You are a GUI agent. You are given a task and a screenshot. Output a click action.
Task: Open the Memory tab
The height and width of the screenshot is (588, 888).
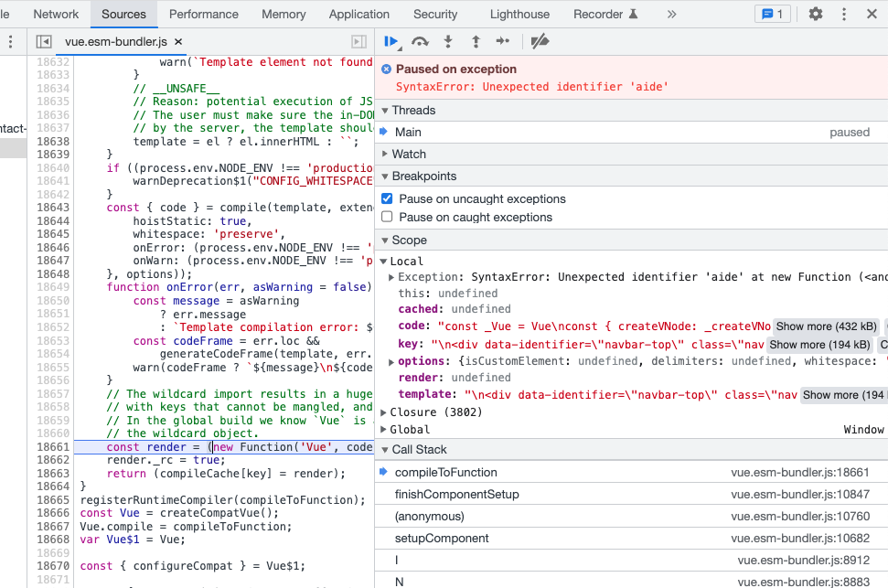pos(284,14)
